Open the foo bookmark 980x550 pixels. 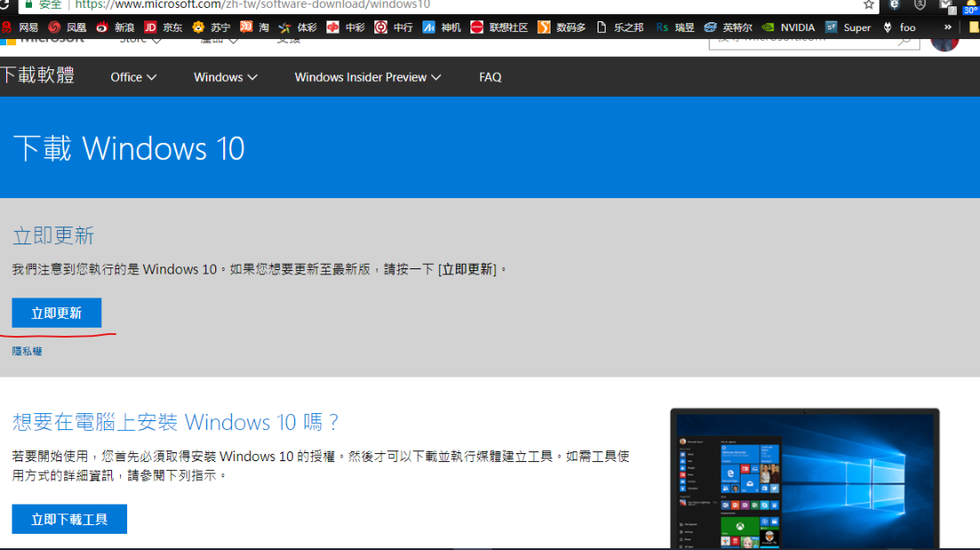[898, 28]
